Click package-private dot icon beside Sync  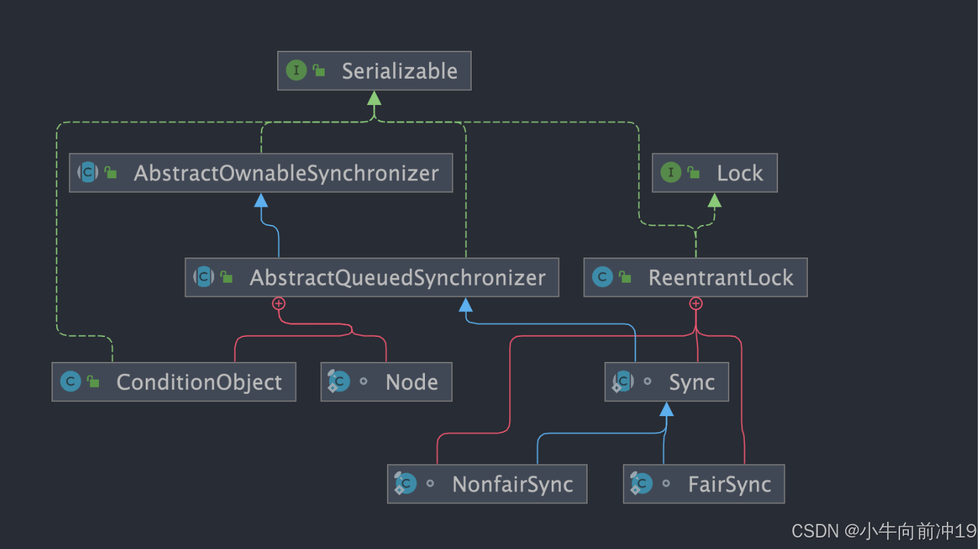[648, 382]
